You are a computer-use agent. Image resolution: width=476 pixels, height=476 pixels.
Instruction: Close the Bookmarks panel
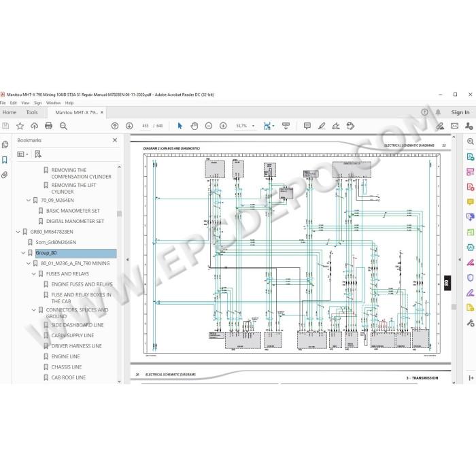point(115,140)
